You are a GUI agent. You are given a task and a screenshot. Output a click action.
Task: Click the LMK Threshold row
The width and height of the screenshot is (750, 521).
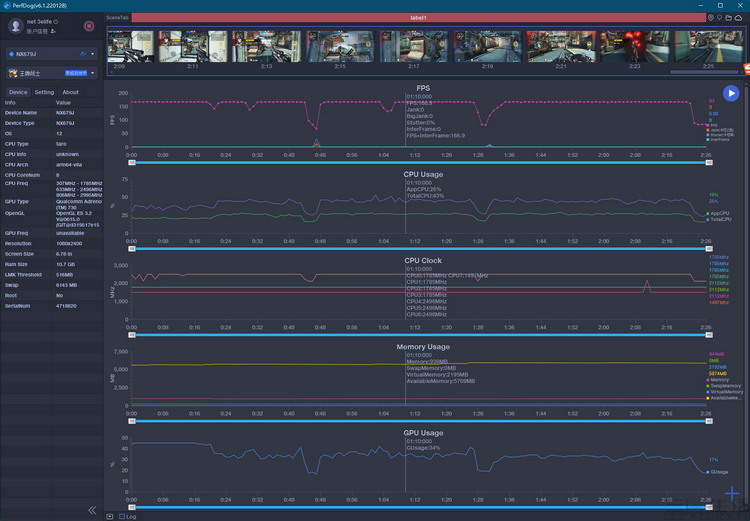point(52,275)
